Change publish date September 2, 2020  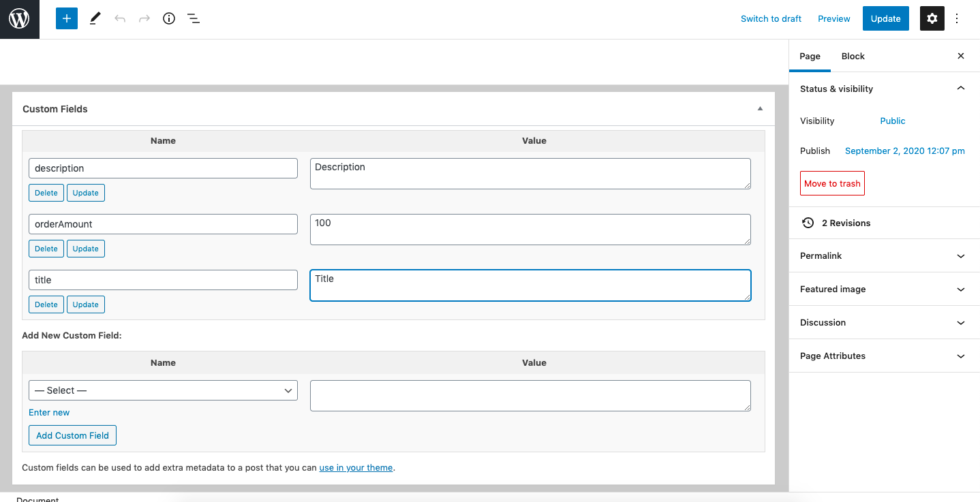pos(905,151)
